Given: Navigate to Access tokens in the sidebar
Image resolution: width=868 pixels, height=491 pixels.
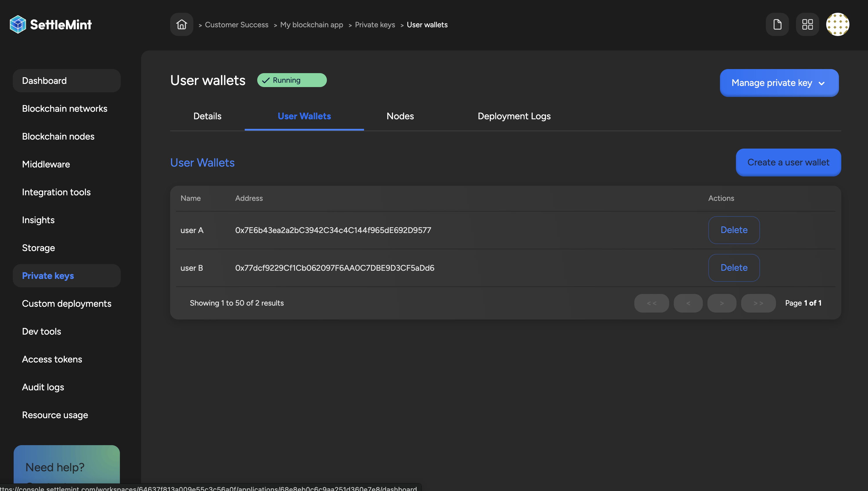Looking at the screenshot, I should coord(52,359).
